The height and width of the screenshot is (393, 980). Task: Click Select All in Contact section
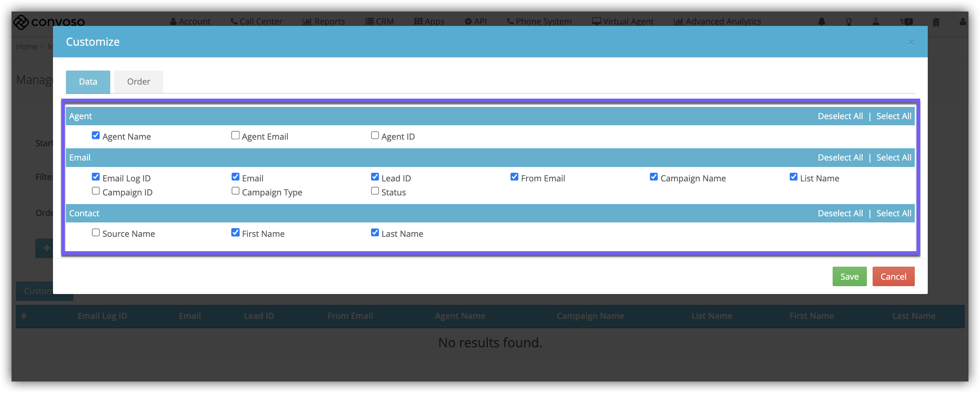893,213
